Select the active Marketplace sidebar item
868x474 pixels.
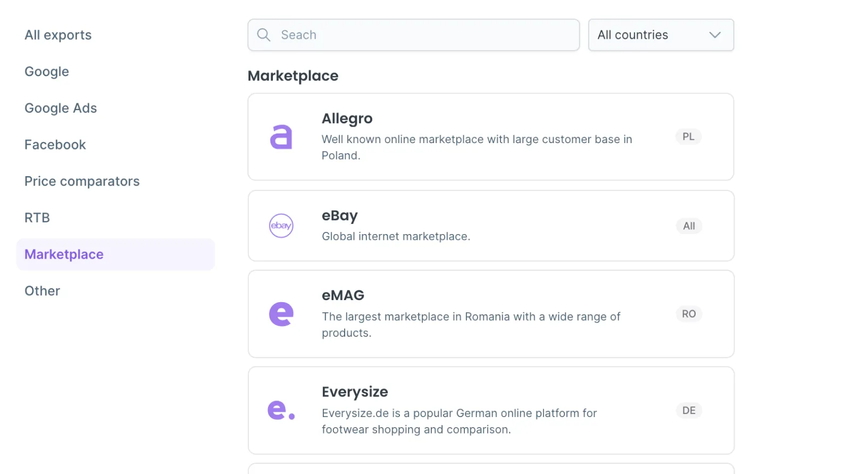pos(115,254)
